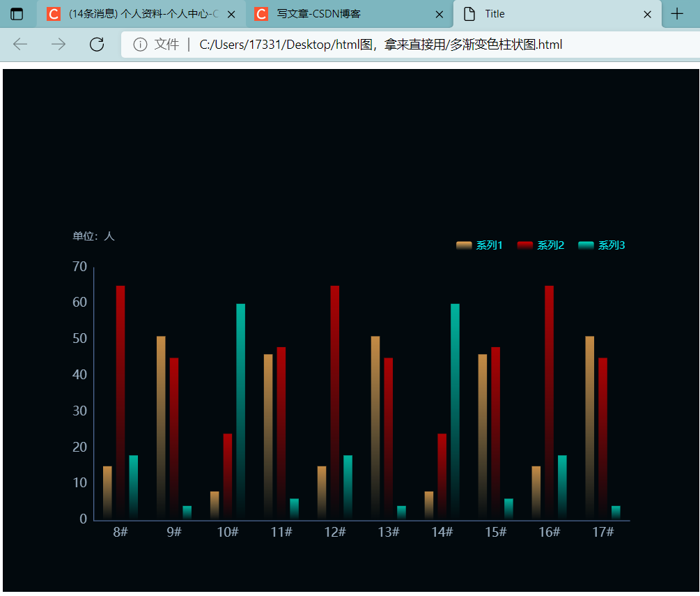
Task: Click the 文件 label in address bar
Action: pos(166,45)
